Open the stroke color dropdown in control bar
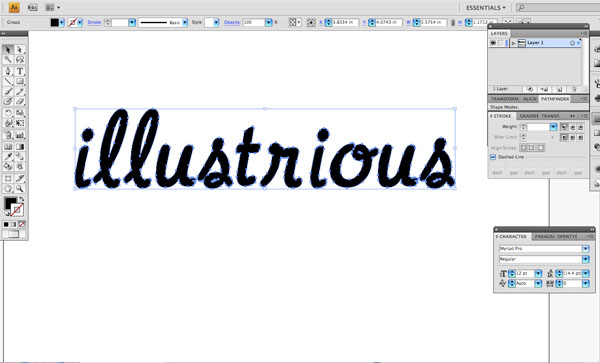 coord(80,23)
